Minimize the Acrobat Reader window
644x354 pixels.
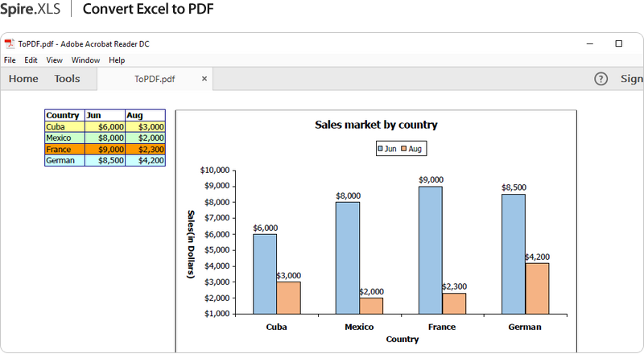(590, 44)
